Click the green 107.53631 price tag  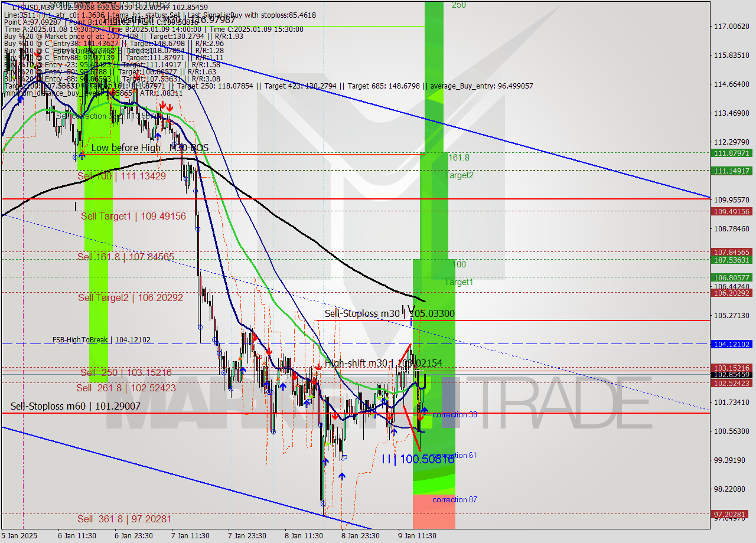coord(732,260)
